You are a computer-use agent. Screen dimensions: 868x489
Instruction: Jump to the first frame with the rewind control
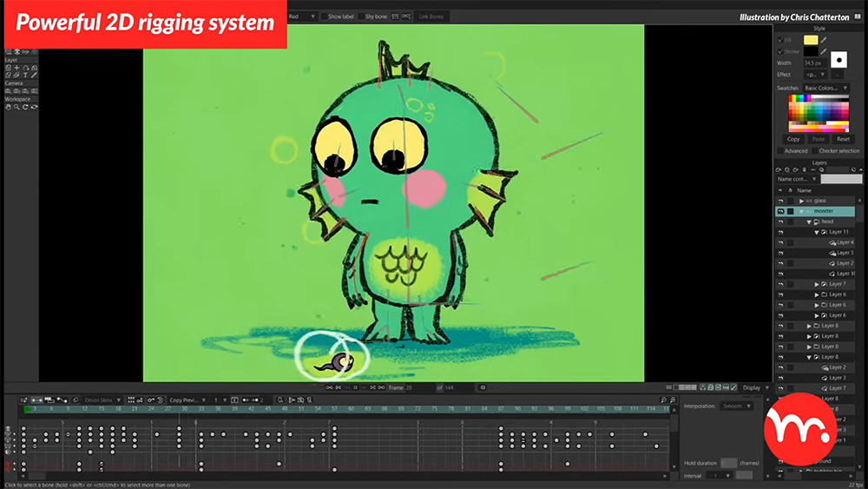point(329,387)
